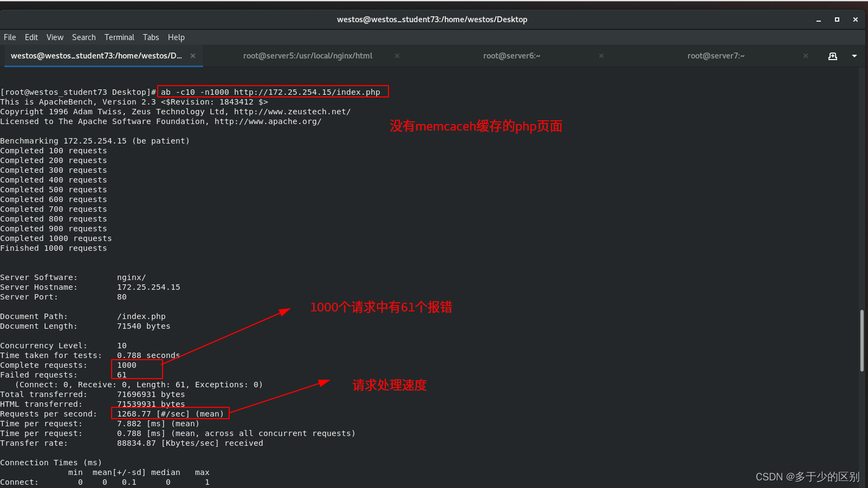Click the terminal vertical scrollbar handle
868x488 pixels.
(862, 340)
